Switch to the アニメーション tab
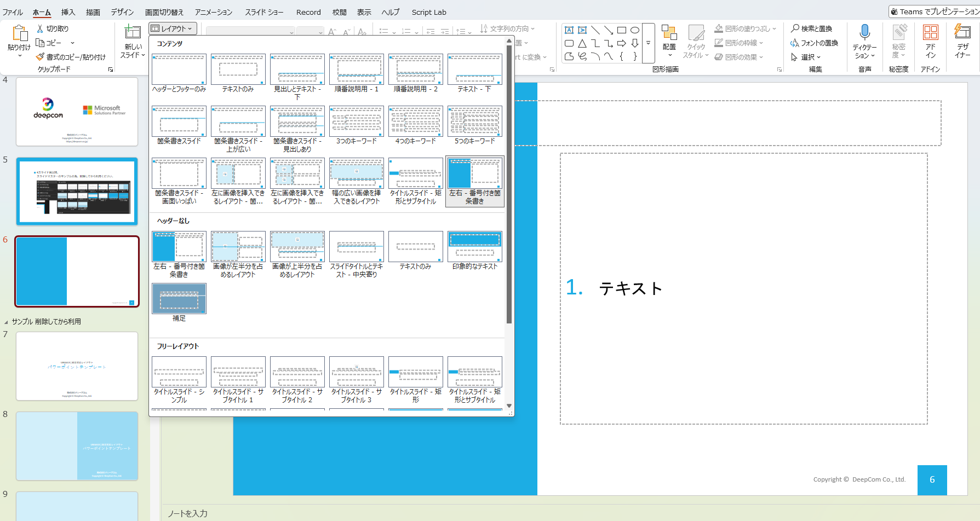 pyautogui.click(x=214, y=12)
